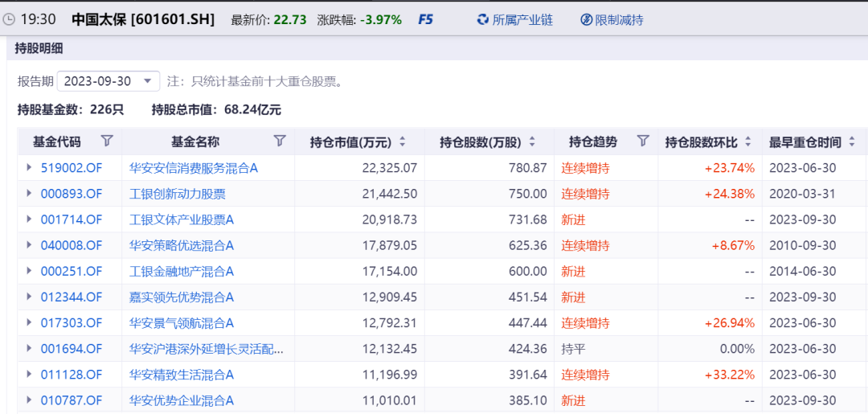868x414 pixels.
Task: Open fund 华安沪港深外延增长灵活配…
Action: coord(207,349)
